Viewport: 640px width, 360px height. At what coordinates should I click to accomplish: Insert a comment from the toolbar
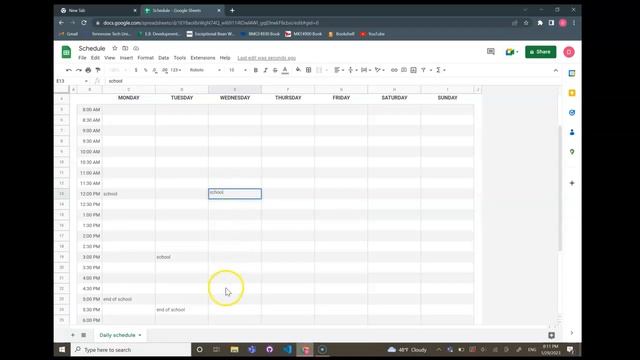pos(404,70)
